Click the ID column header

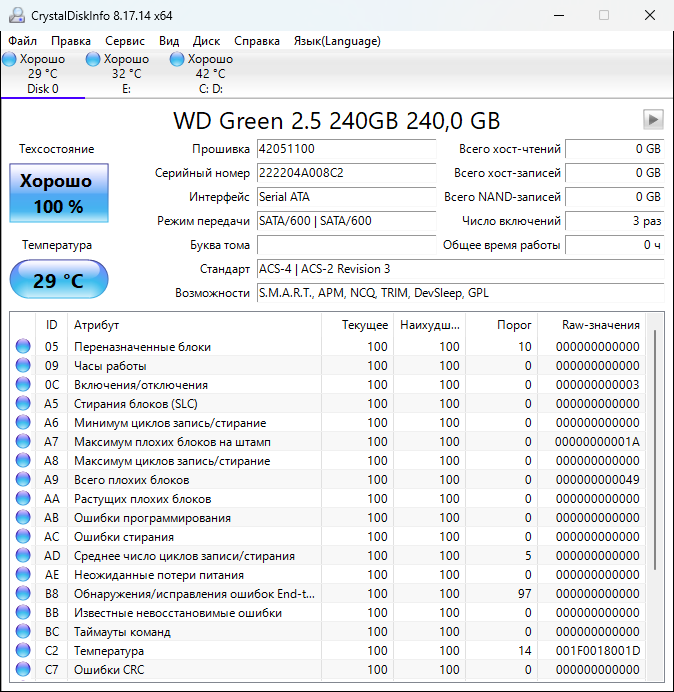coord(51,325)
